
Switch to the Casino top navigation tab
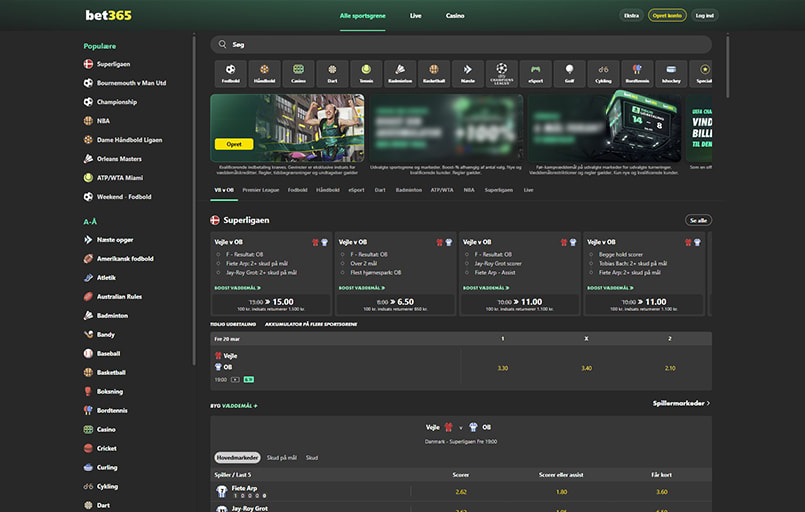coord(455,16)
